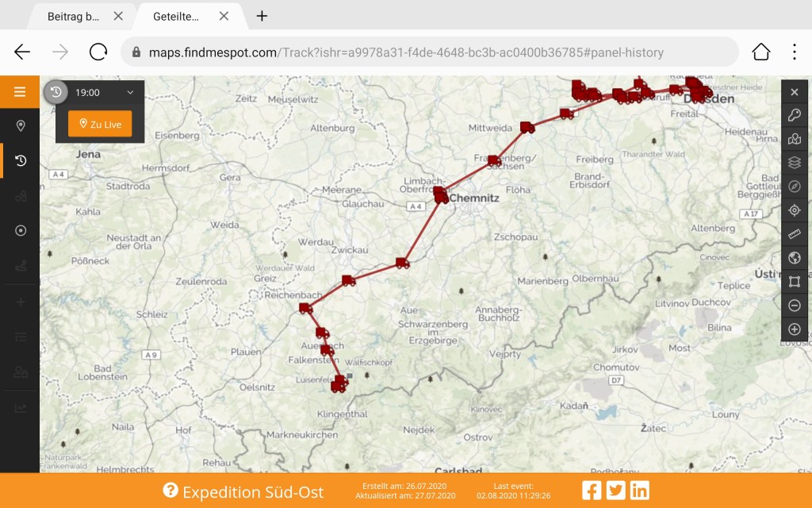This screenshot has width=812, height=508.
Task: Click the Facebook share icon
Action: coord(592,491)
